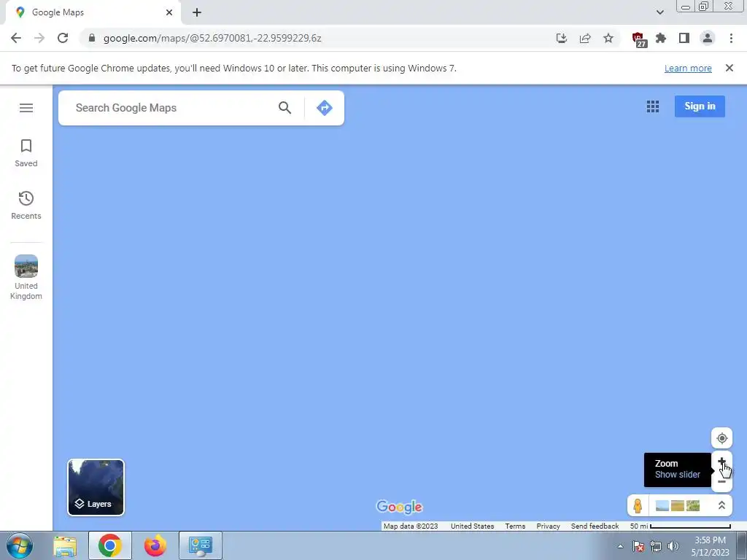Toggle the 50 mi map scale units
The width and height of the screenshot is (747, 560).
681,526
